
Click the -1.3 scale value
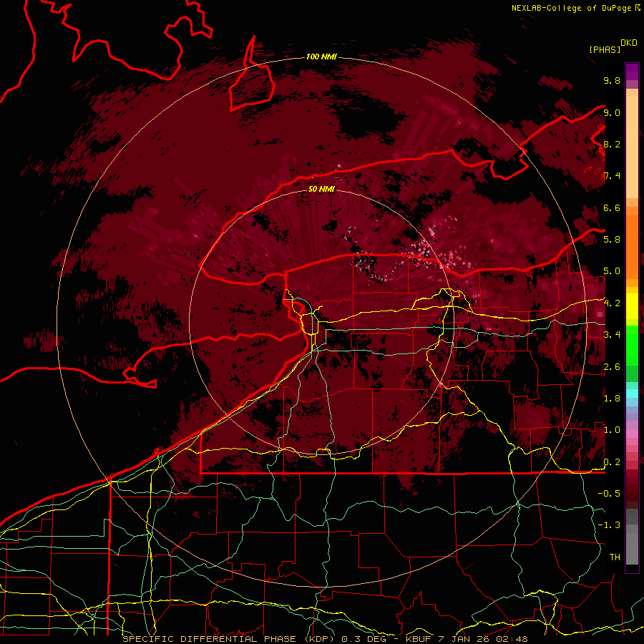click(609, 525)
